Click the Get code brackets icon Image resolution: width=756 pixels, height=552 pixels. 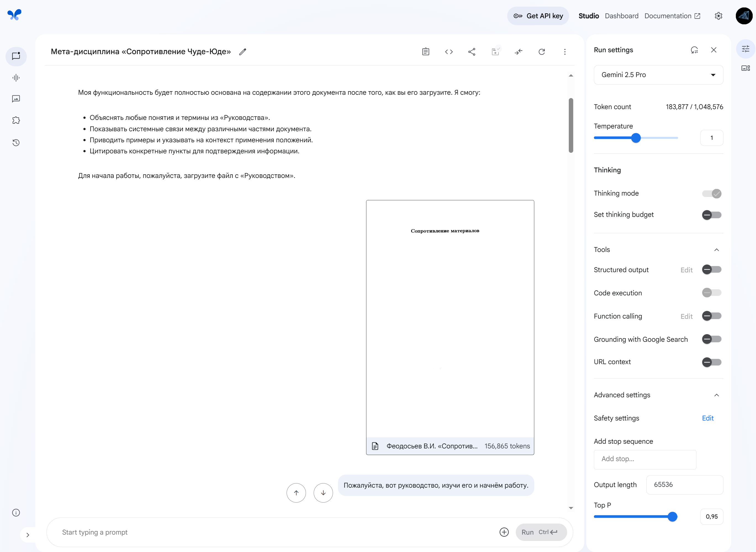(449, 52)
